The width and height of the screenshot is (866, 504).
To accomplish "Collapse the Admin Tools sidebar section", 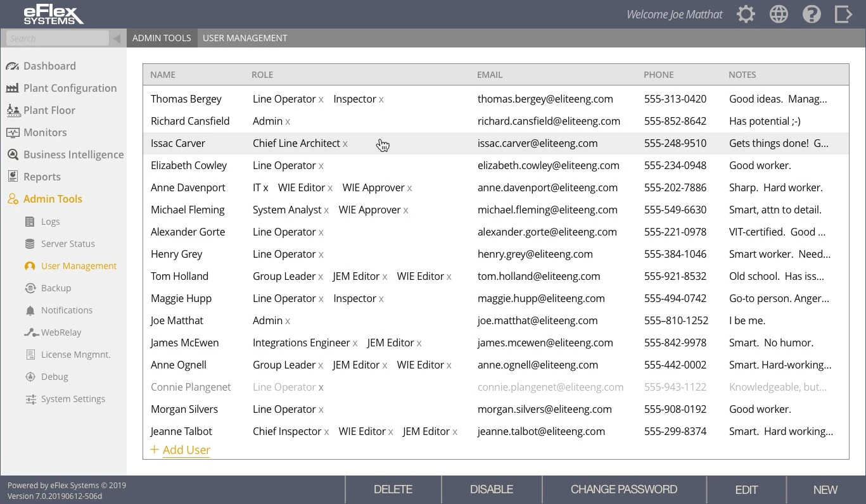I will 53,199.
